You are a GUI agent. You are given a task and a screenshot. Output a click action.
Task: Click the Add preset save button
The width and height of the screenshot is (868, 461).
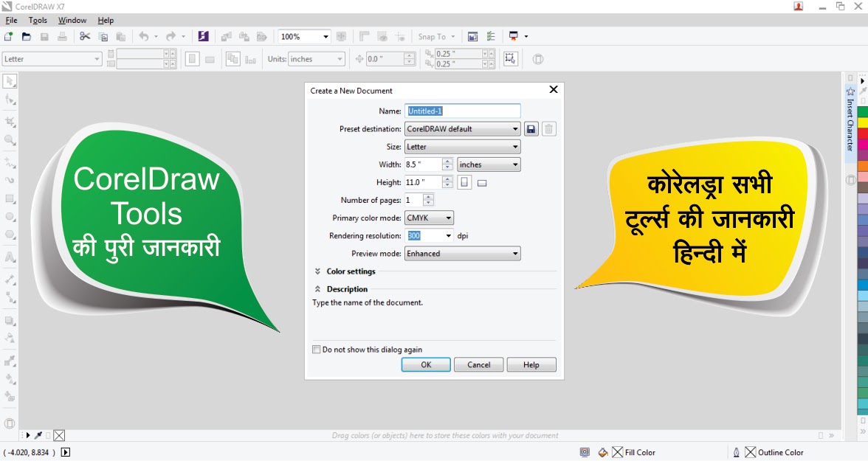coord(531,129)
